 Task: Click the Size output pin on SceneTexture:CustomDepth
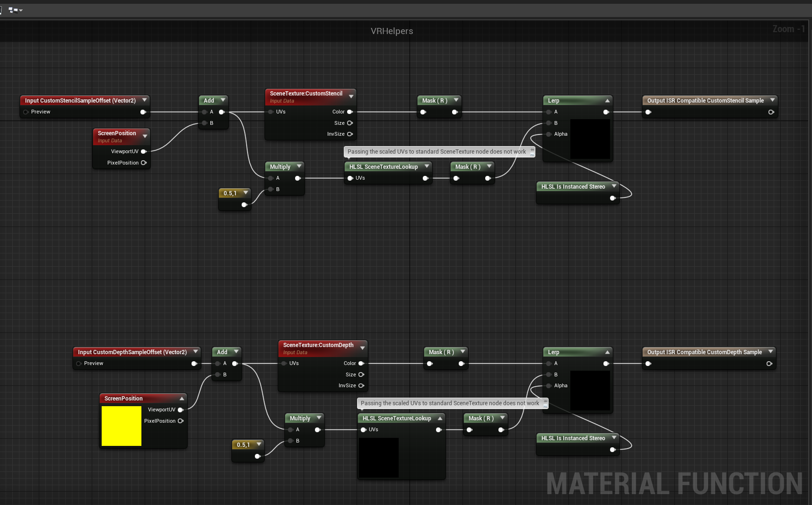pos(361,374)
